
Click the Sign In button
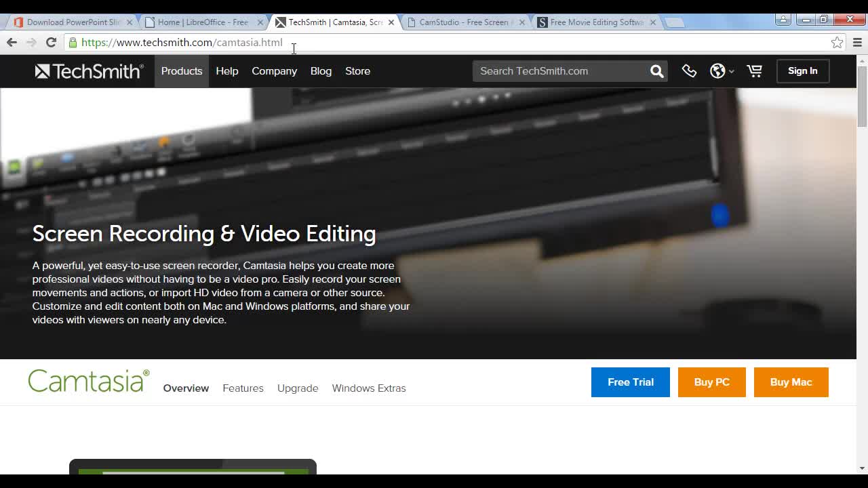803,71
